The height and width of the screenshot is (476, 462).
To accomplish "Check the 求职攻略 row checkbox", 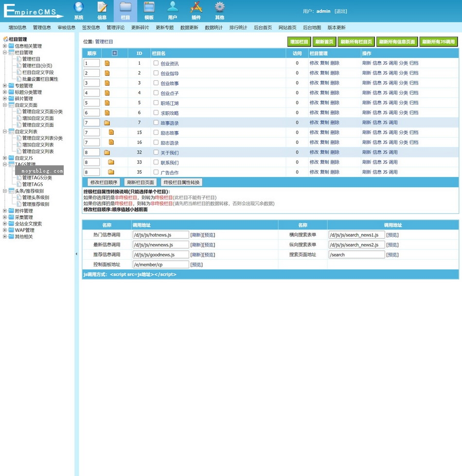I will coord(156,113).
